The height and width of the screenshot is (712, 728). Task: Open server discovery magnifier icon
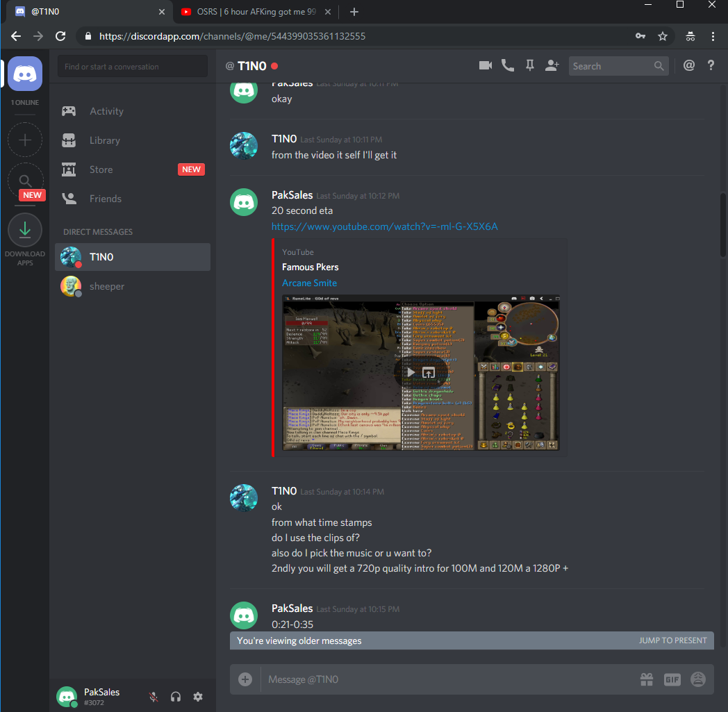tap(25, 180)
